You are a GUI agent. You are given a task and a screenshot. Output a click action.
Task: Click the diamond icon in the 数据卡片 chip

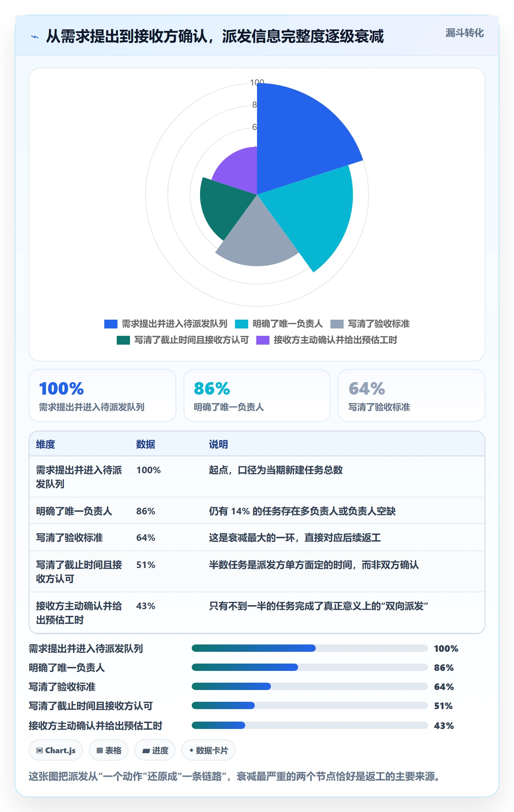pyautogui.click(x=191, y=750)
